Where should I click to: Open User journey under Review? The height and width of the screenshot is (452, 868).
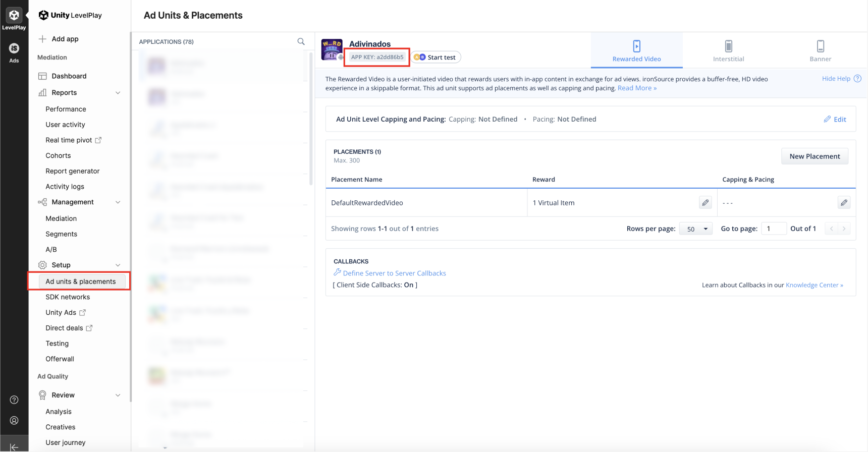66,443
